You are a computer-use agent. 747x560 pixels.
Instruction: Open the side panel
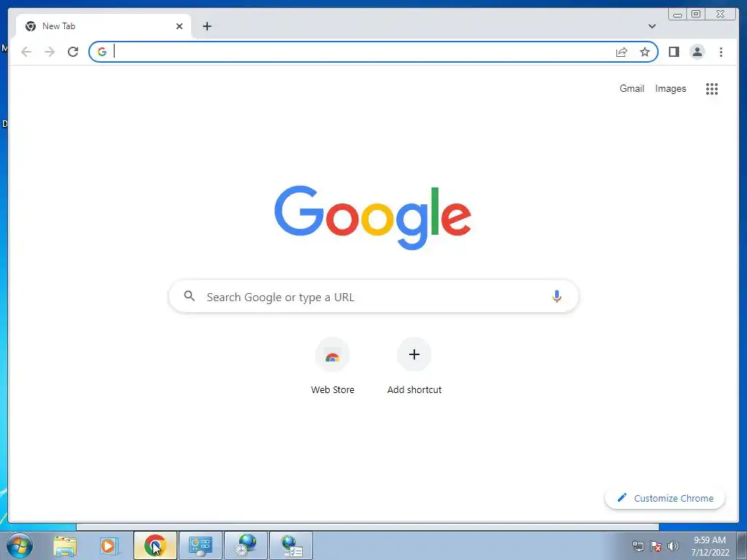[x=673, y=52]
